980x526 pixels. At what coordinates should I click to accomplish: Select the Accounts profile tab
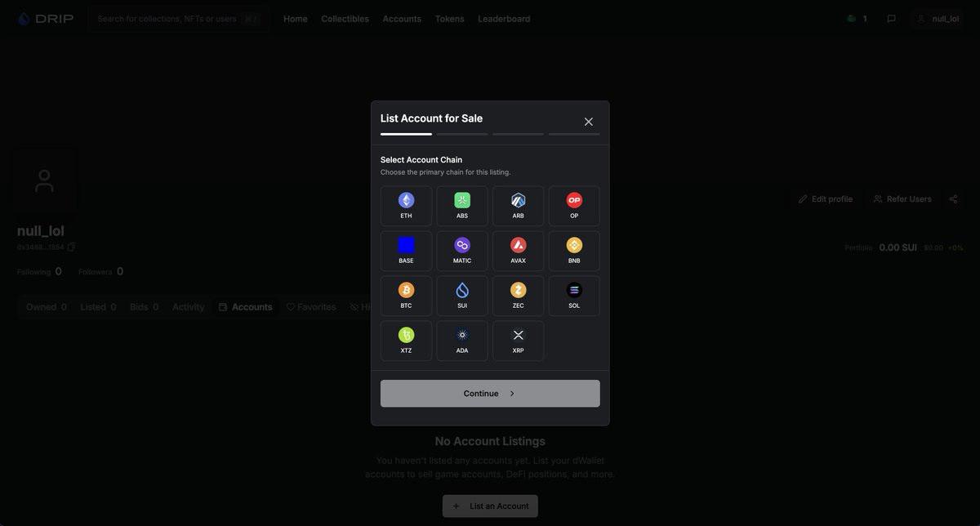click(246, 307)
